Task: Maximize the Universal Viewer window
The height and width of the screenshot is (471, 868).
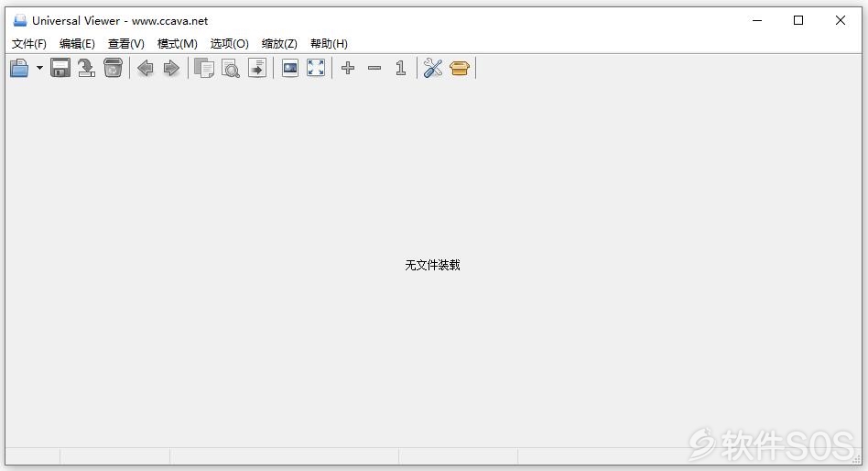Action: point(798,20)
